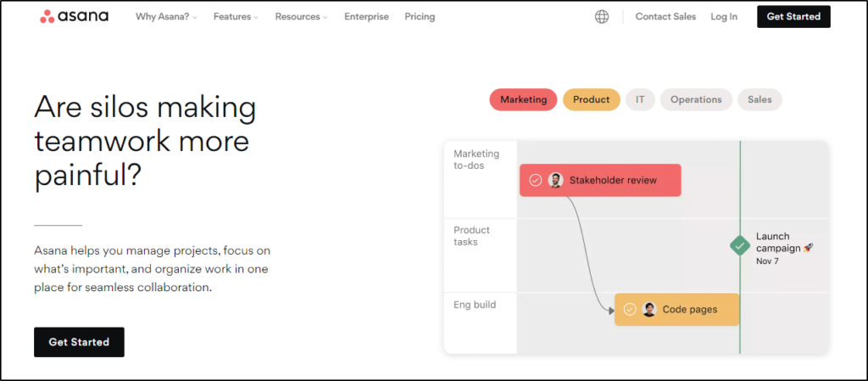This screenshot has height=381, width=868.
Task: Toggle the Marketing filter pill
Action: pos(523,99)
